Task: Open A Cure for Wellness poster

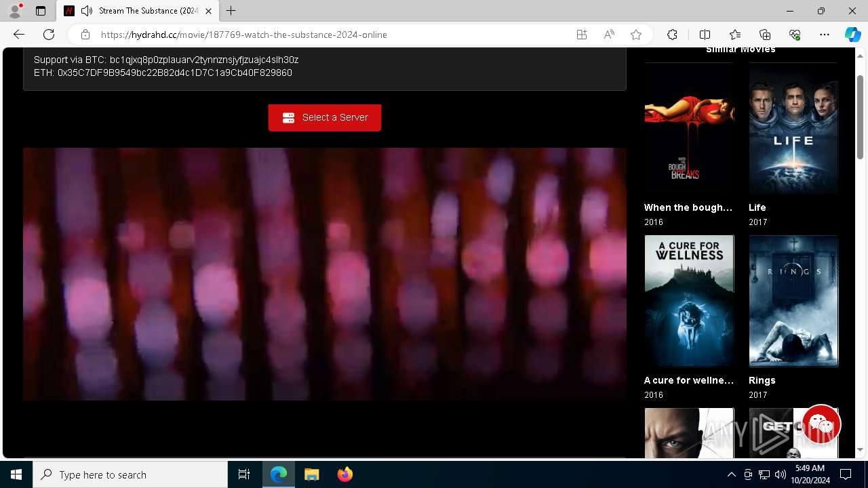Action: 689,301
